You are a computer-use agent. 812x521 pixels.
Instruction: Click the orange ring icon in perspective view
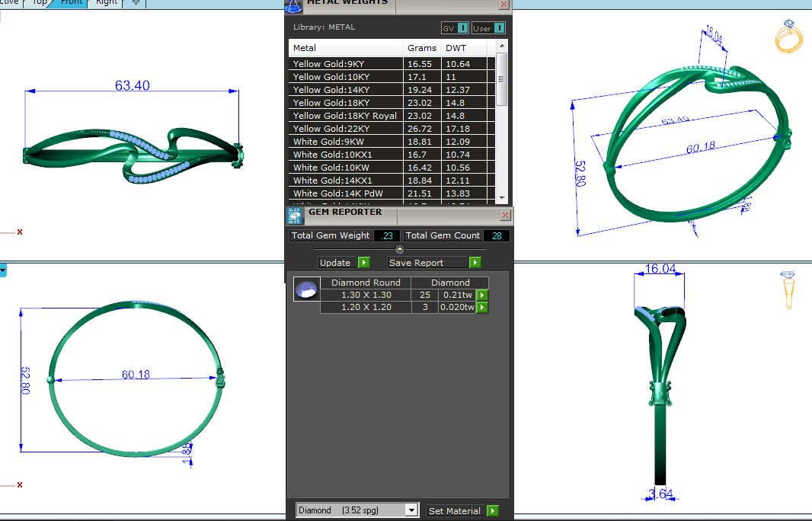click(788, 36)
